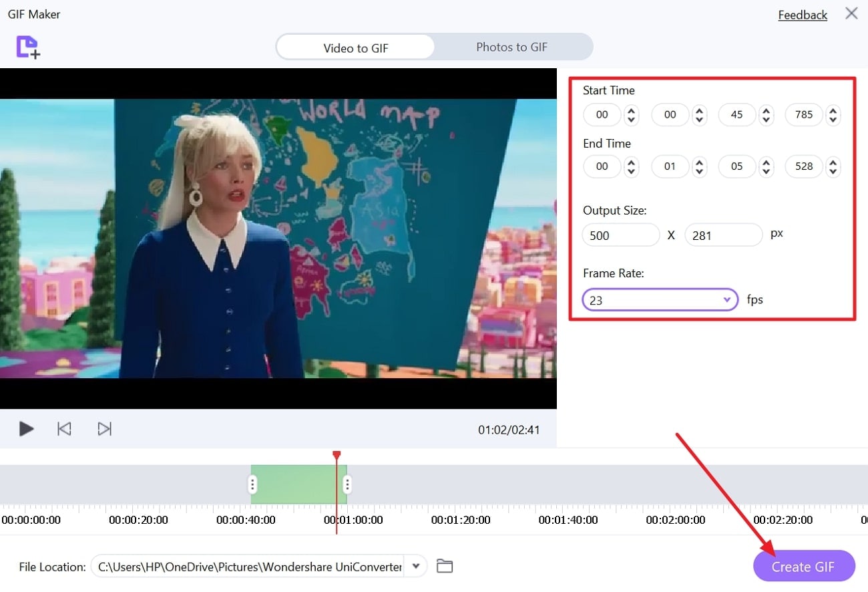The height and width of the screenshot is (592, 868).
Task: Open the output folder browser icon
Action: pos(445,566)
